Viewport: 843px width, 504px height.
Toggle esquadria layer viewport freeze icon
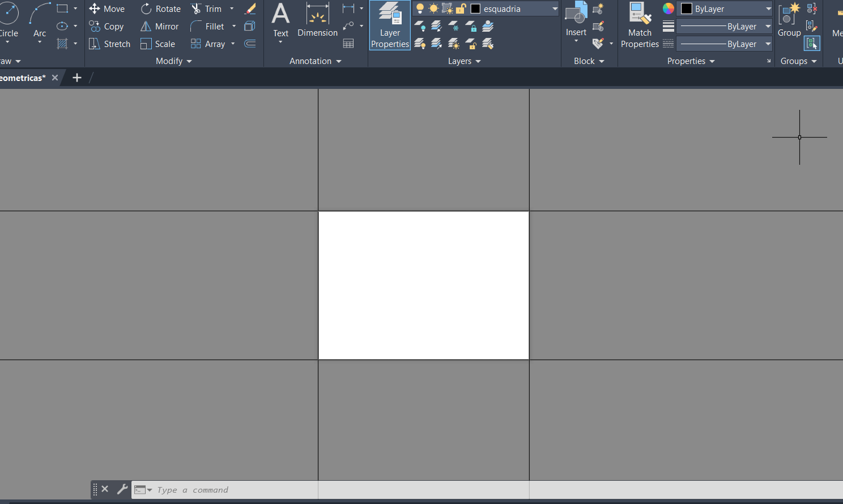point(448,8)
